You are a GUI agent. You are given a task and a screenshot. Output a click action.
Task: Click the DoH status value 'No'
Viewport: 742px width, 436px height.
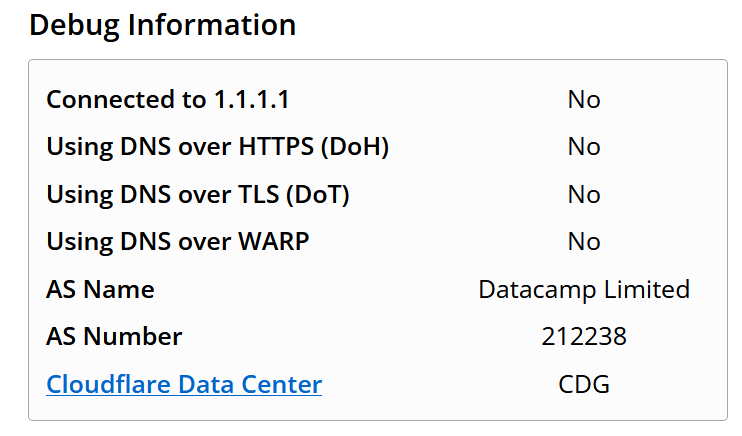coord(584,147)
